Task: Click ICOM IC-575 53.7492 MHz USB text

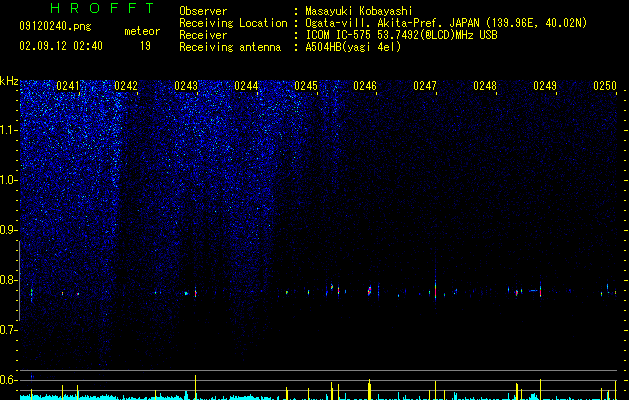Action: pos(401,35)
